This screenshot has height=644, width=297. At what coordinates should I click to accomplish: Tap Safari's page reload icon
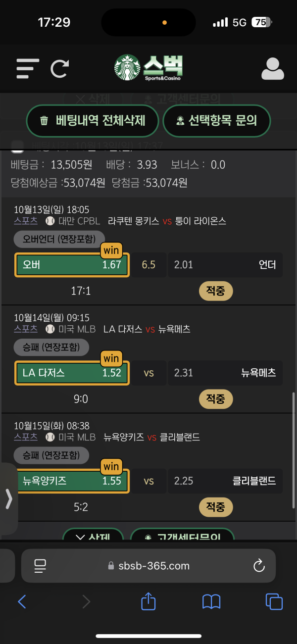(258, 566)
